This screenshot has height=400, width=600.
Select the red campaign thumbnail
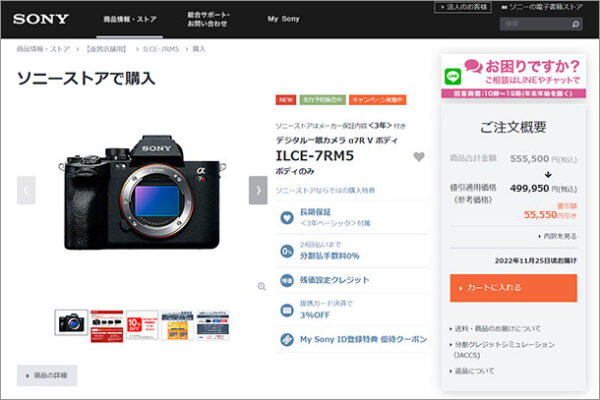coord(107,326)
